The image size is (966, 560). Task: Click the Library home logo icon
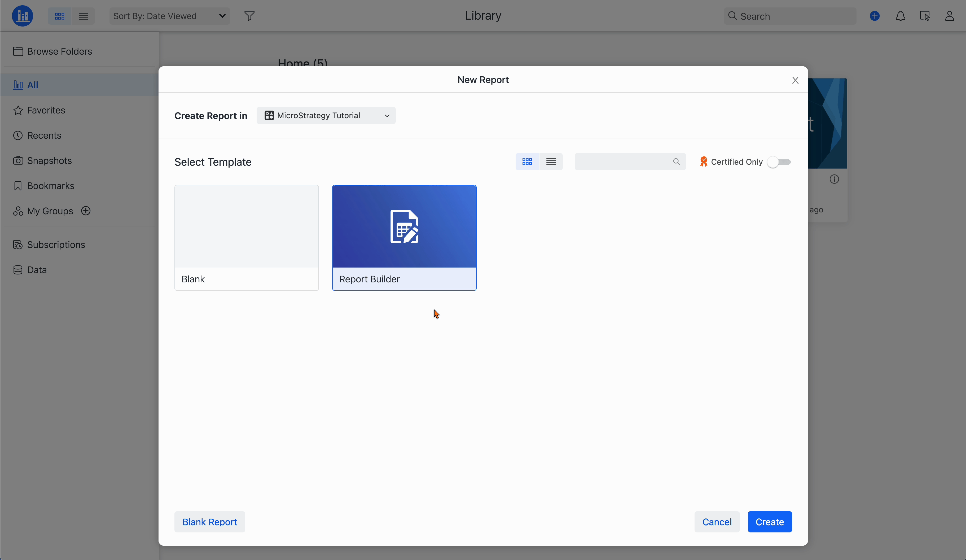pos(22,16)
